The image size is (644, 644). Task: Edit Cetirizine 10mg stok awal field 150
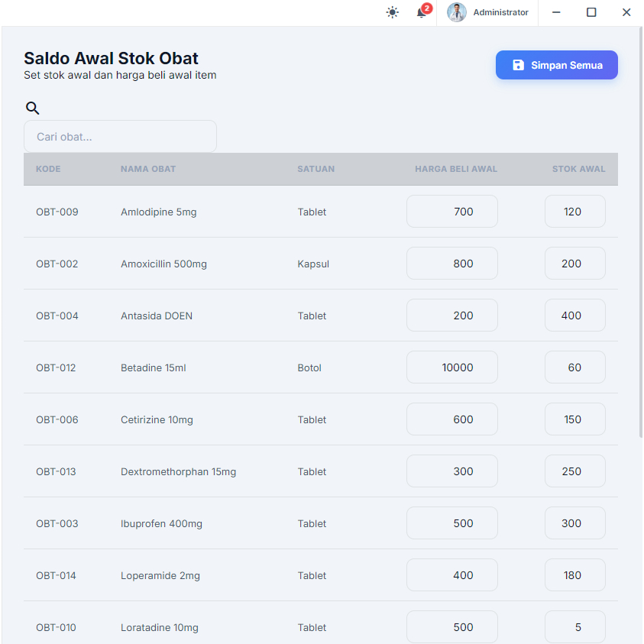click(x=575, y=419)
